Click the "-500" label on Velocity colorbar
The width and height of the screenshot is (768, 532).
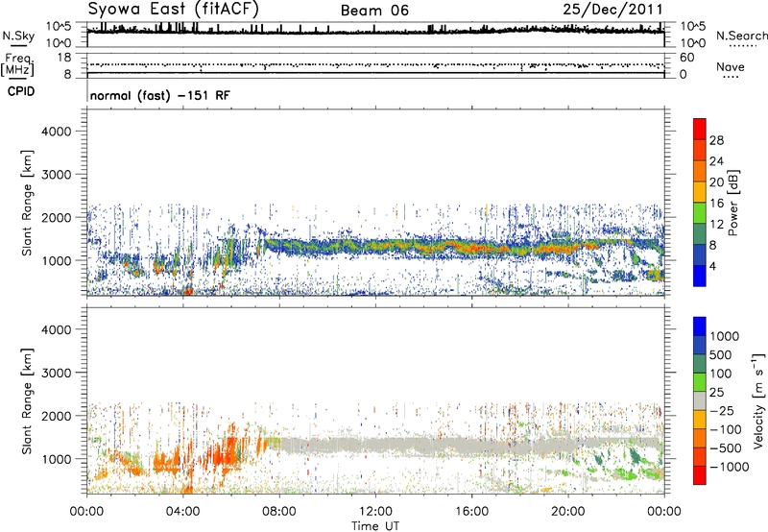click(726, 447)
